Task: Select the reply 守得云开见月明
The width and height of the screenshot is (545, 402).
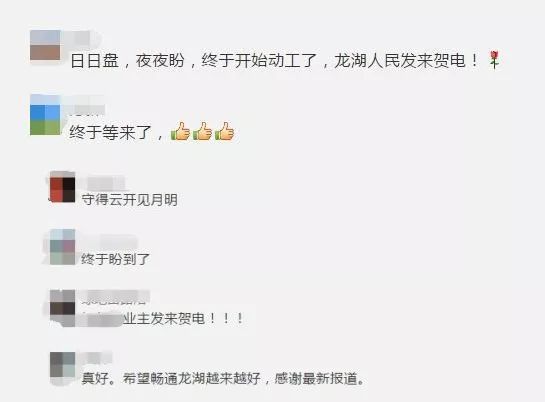Action: 129,200
